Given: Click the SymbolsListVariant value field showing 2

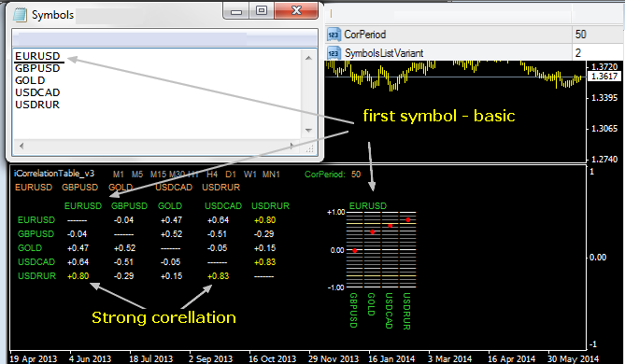Looking at the screenshot, I should (597, 52).
